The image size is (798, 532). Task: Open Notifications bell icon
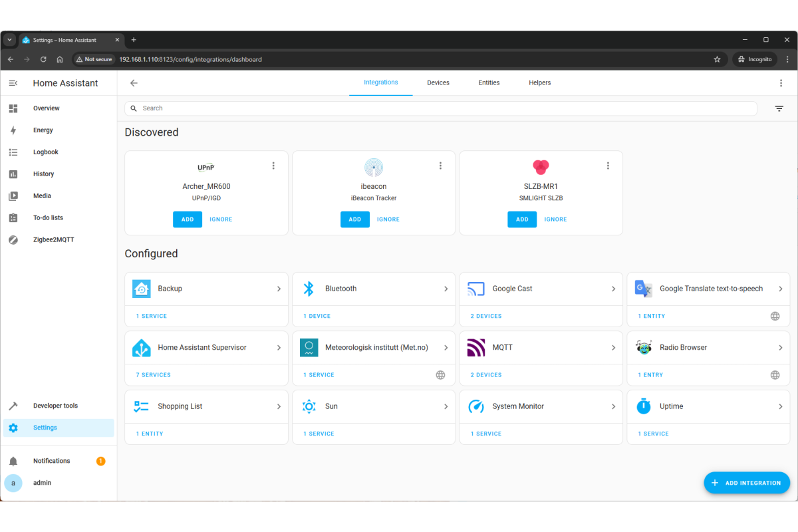(13, 461)
